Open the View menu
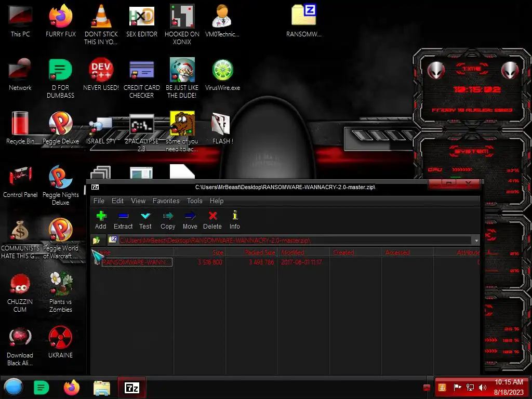 (138, 201)
